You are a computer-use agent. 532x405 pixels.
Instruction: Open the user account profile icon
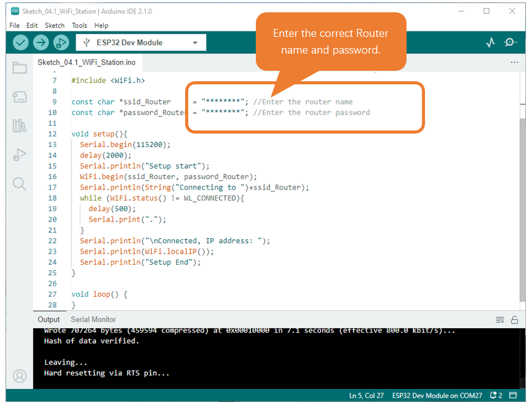[19, 376]
